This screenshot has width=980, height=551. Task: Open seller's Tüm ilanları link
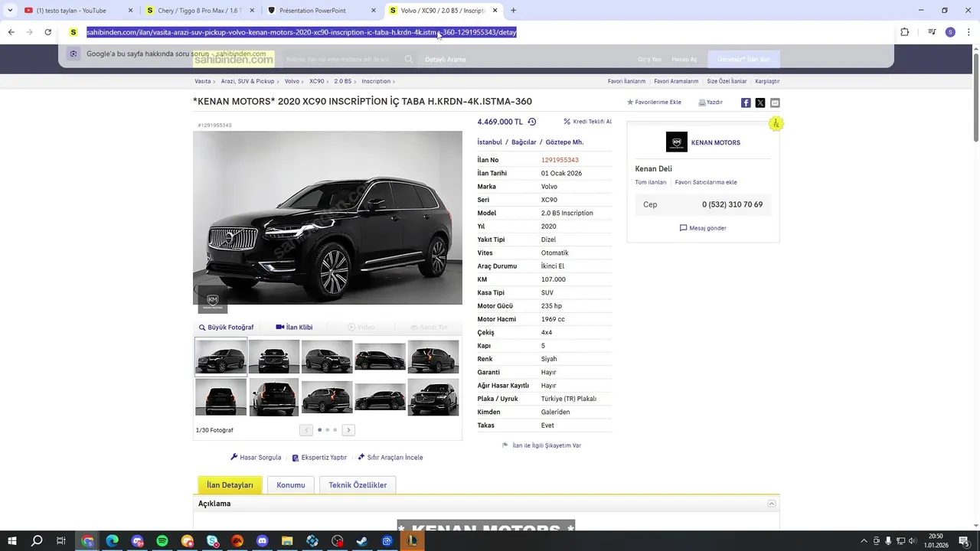(x=651, y=182)
